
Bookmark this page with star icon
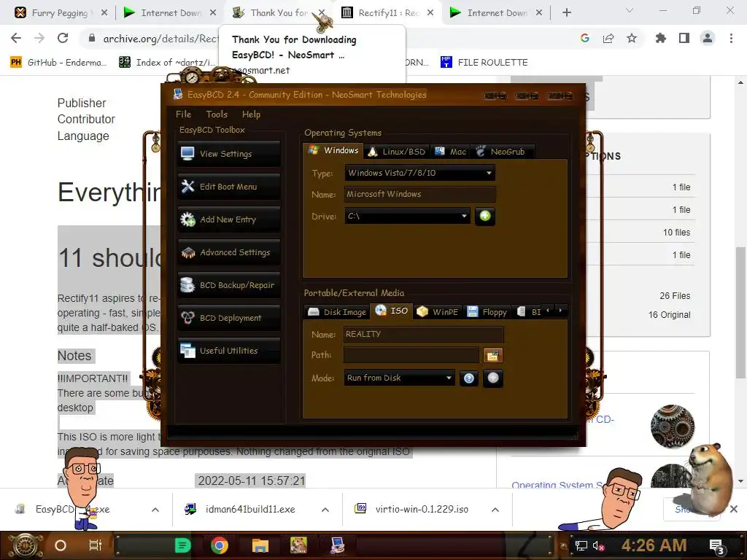(x=632, y=38)
